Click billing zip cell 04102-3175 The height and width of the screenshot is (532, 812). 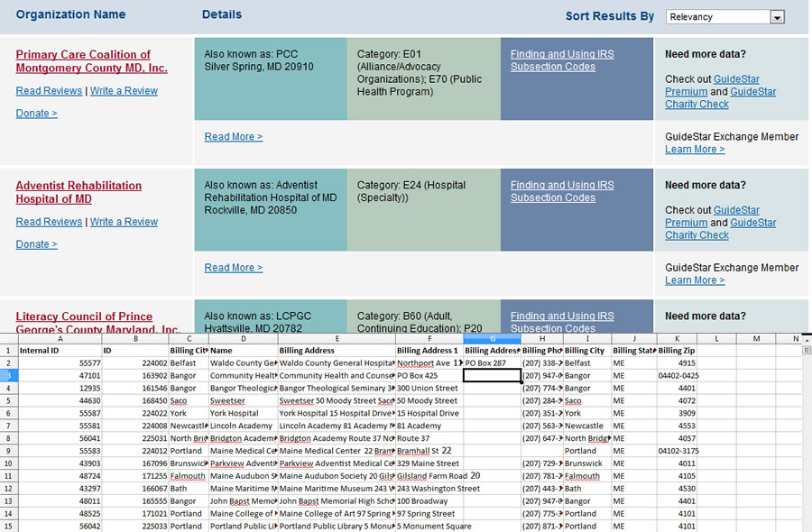tap(678, 451)
